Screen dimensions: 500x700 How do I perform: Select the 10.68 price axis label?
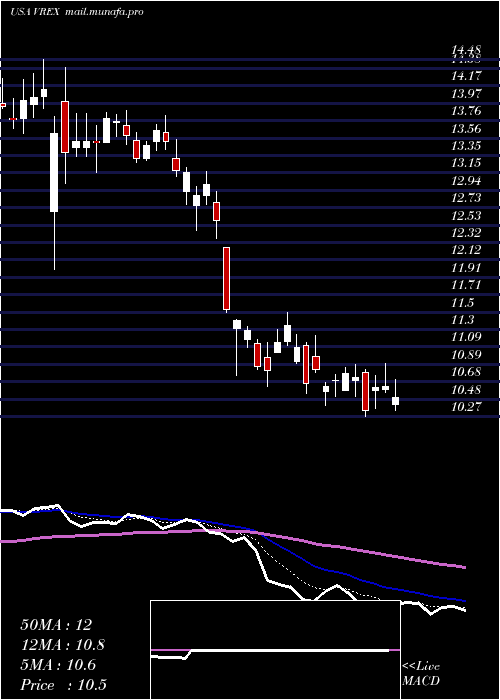[467, 372]
